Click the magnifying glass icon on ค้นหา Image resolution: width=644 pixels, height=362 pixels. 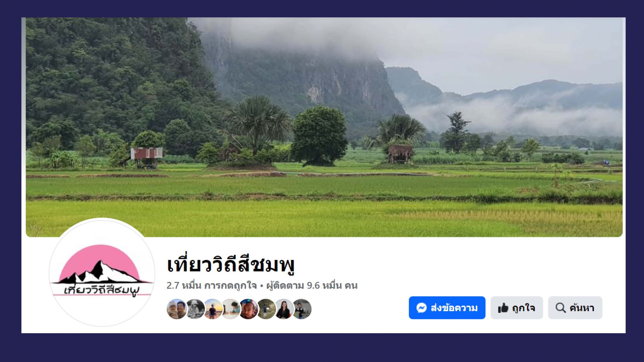pyautogui.click(x=560, y=308)
